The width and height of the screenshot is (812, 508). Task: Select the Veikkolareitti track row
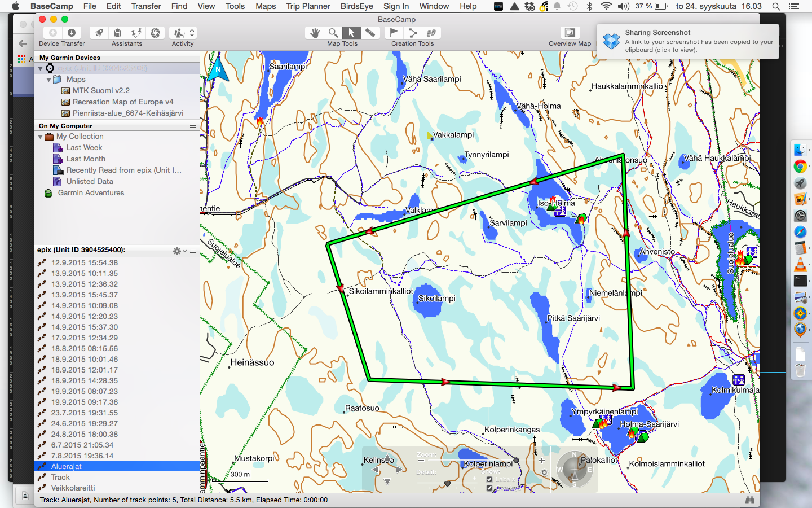[117, 488]
